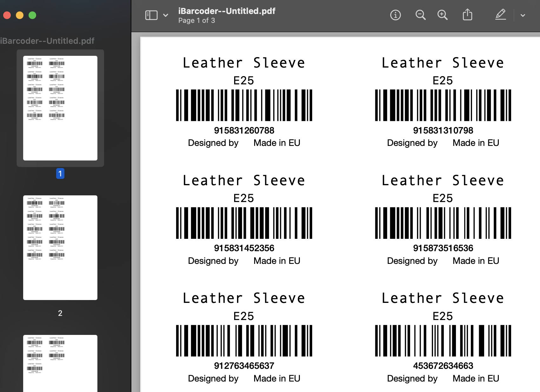Select the page 3 thumbnail
This screenshot has height=392, width=540.
pos(60,363)
